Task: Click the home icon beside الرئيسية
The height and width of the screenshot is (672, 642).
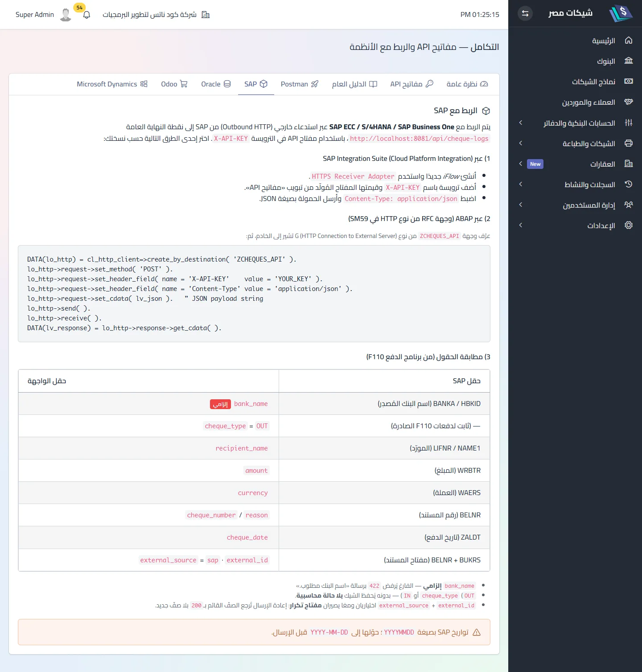Action: point(629,41)
